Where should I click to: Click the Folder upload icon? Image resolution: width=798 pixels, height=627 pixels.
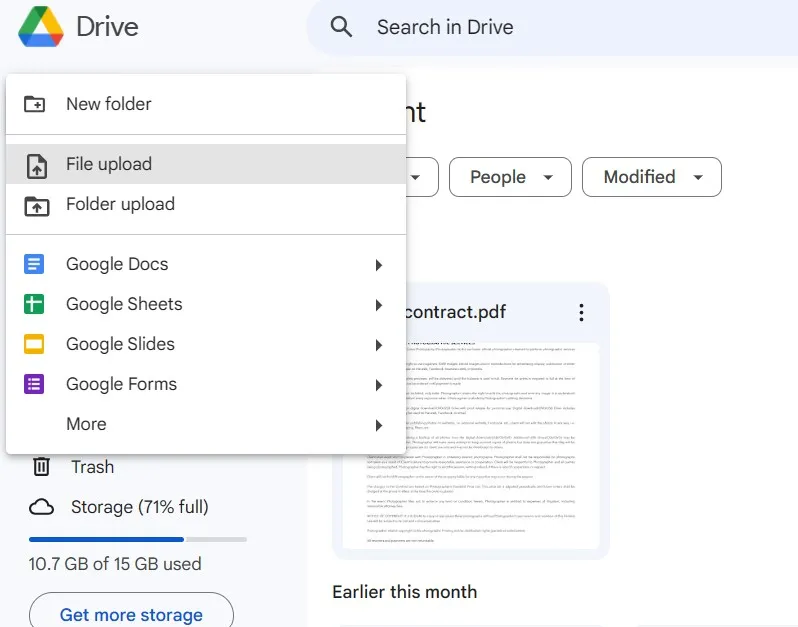37,206
